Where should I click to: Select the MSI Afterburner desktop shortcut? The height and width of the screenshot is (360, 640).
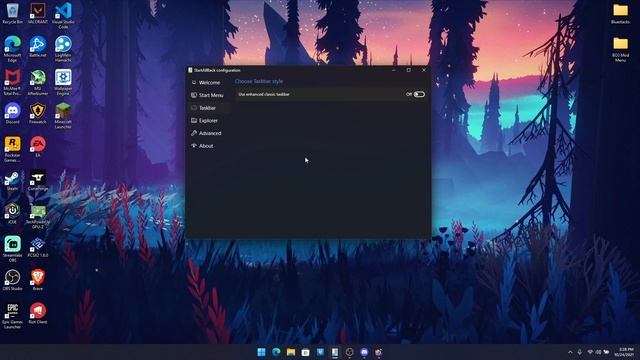(x=38, y=82)
